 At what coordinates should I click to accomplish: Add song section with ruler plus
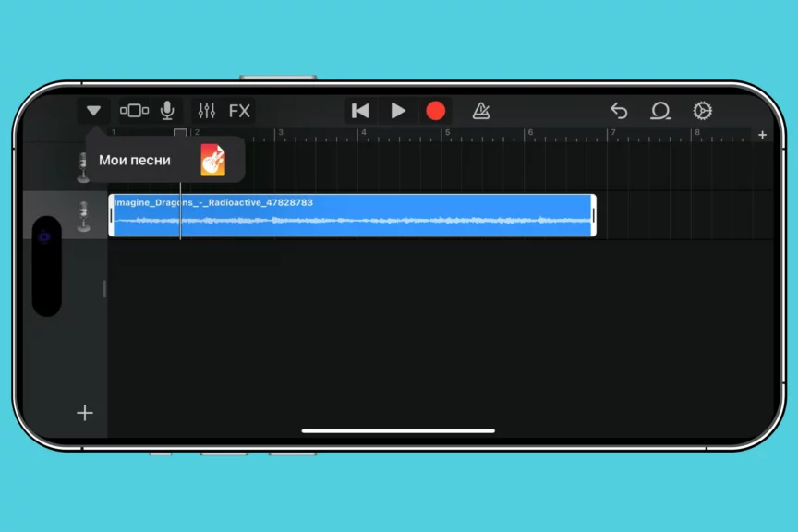[762, 135]
